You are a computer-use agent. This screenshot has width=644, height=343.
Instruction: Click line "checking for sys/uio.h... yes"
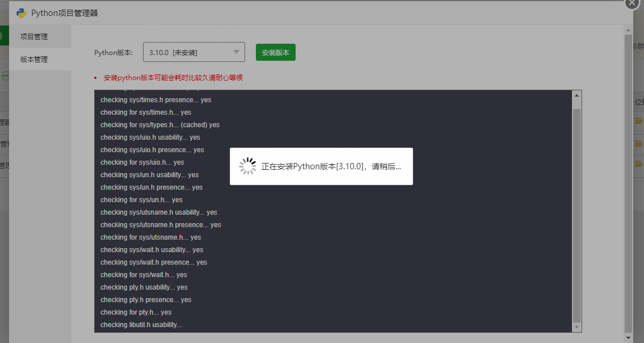tap(142, 162)
